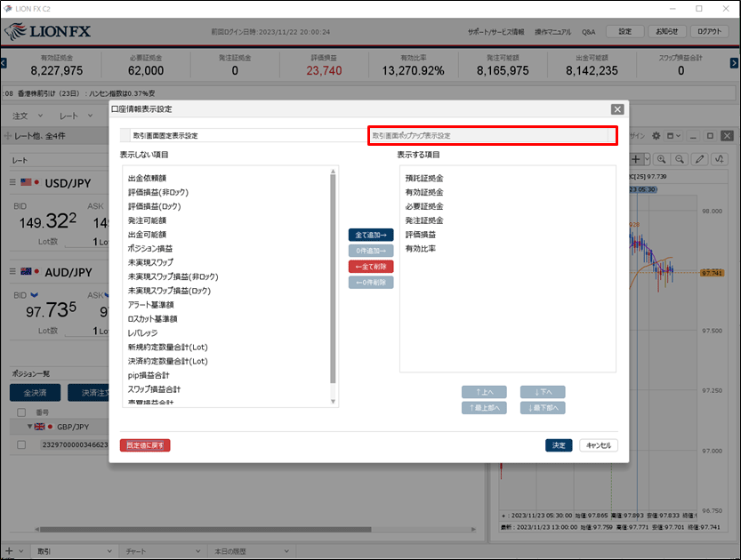
Task: Select 出金依頼額 in the 表示しない項目 list
Action: 147,178
